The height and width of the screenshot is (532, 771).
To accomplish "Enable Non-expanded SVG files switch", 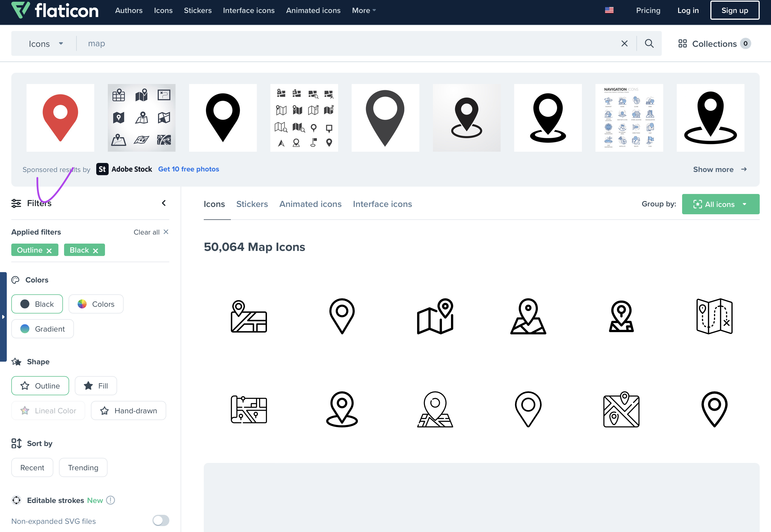I will (x=161, y=520).
